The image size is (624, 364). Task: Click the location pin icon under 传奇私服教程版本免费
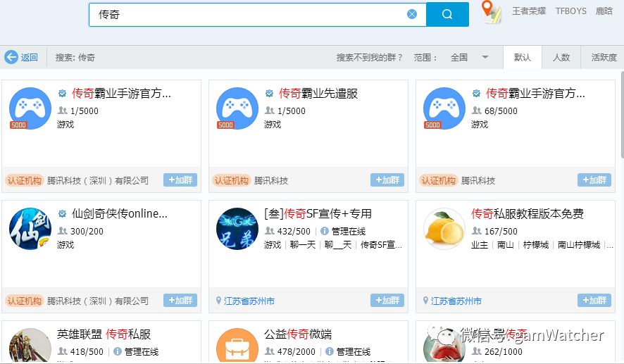[425, 301]
